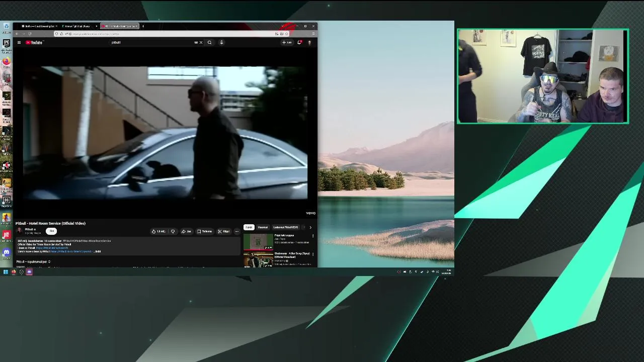This screenshot has width=644, height=362.
Task: Switch to the first browser tab
Action: [x=39, y=26]
